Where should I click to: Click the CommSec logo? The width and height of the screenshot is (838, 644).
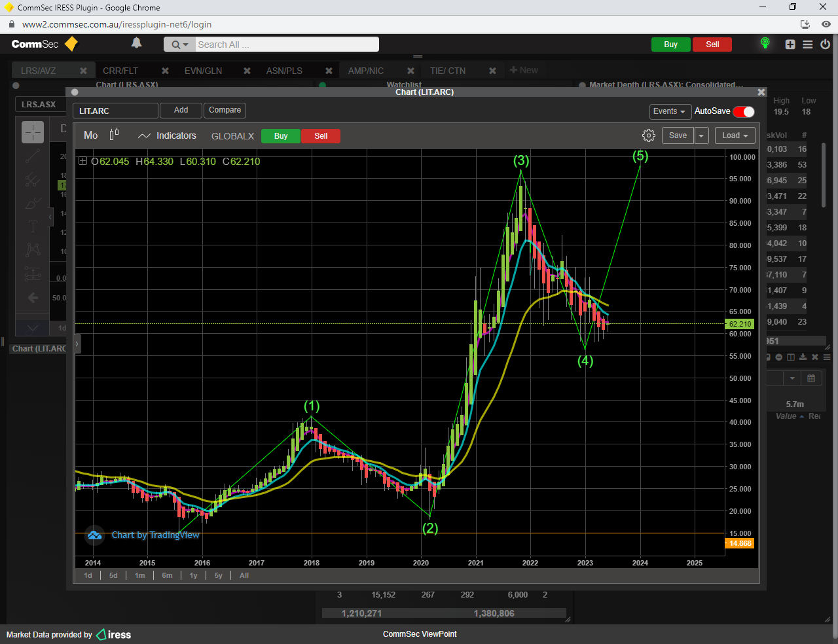[x=45, y=44]
